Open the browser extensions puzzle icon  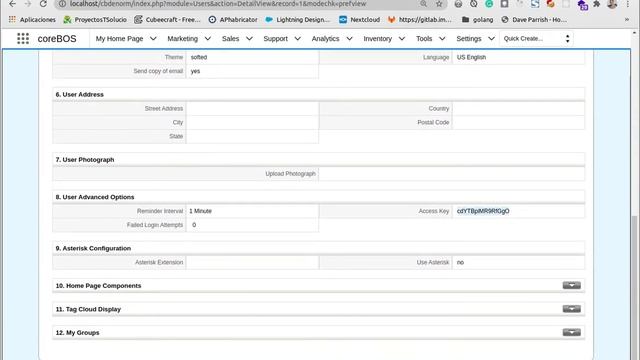click(x=597, y=4)
